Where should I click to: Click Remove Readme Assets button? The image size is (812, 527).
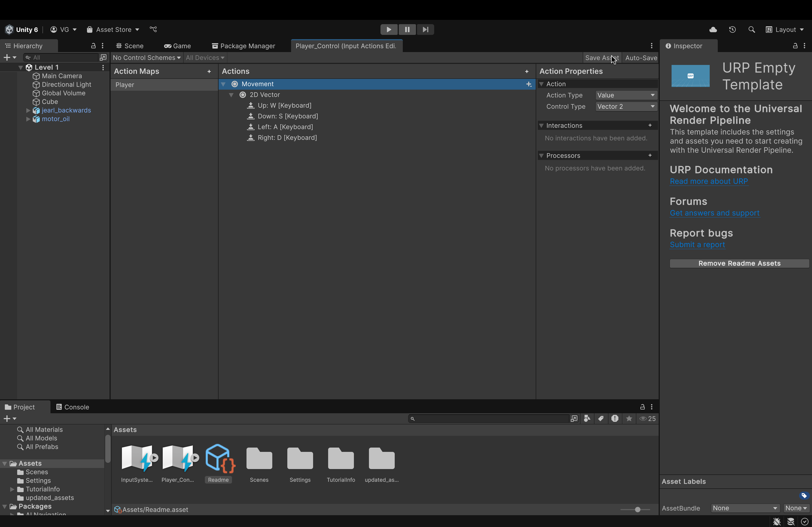click(739, 263)
